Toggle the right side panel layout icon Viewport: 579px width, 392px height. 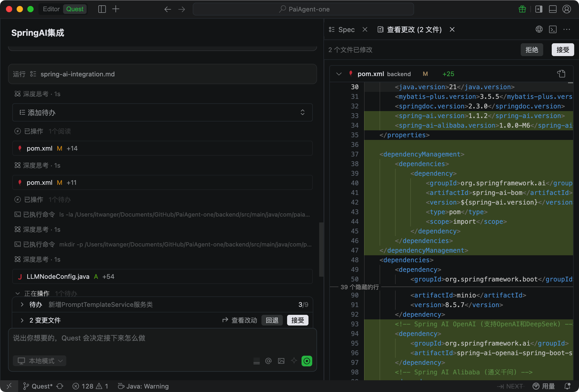click(539, 9)
